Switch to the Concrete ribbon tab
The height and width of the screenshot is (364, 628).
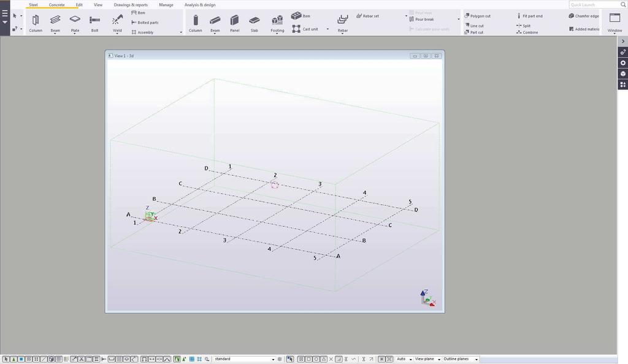(56, 5)
